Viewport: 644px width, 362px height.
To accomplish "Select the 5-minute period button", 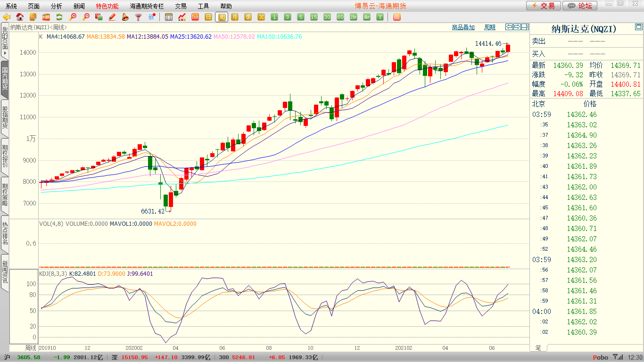I will [x=301, y=17].
